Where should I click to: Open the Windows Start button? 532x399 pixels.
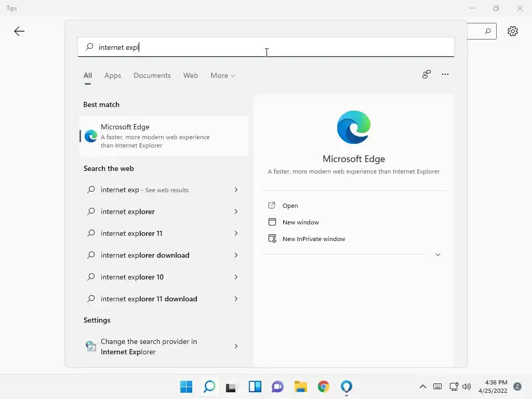[187, 387]
